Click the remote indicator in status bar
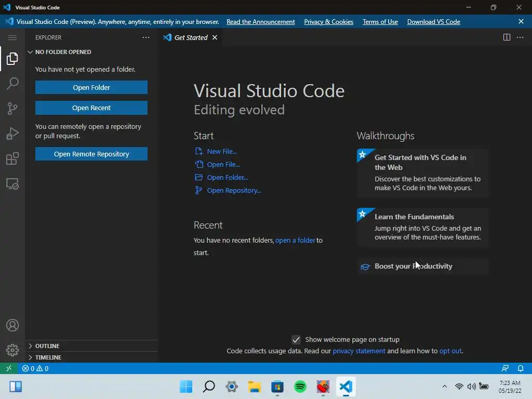 [9, 368]
